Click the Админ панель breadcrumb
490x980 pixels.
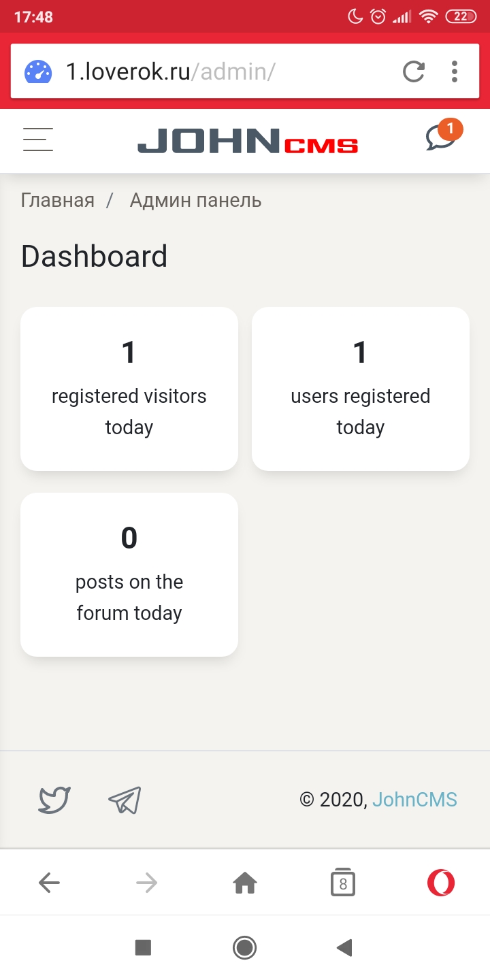click(x=195, y=200)
